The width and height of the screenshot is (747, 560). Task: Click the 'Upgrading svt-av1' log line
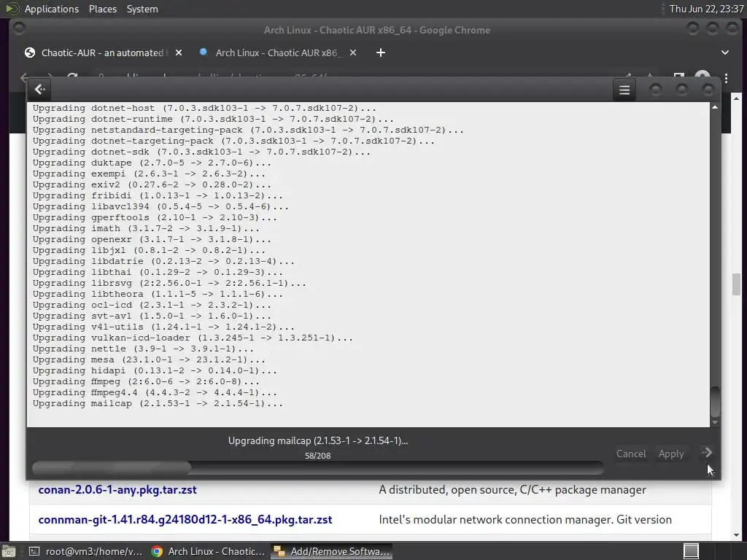152,316
